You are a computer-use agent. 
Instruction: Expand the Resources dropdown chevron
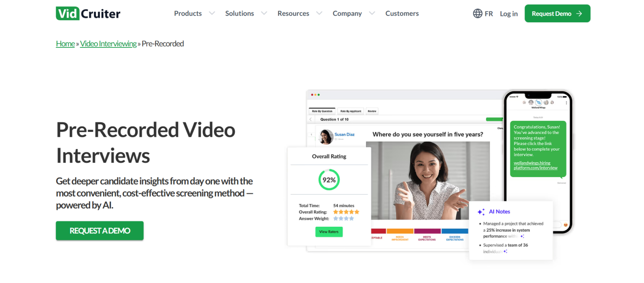point(319,13)
